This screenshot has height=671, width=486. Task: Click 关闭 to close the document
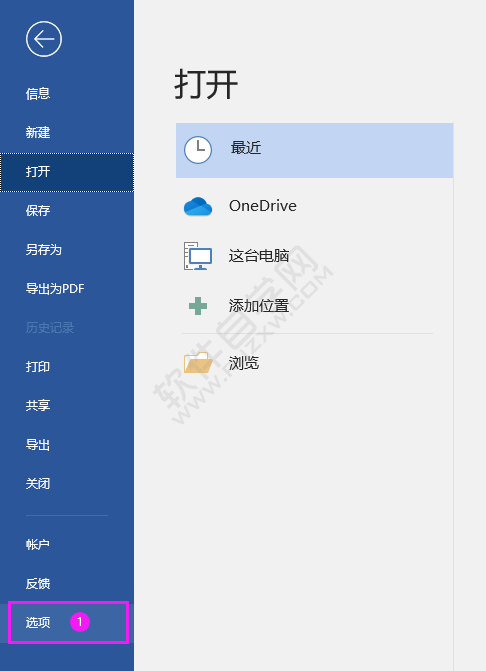[67, 484]
